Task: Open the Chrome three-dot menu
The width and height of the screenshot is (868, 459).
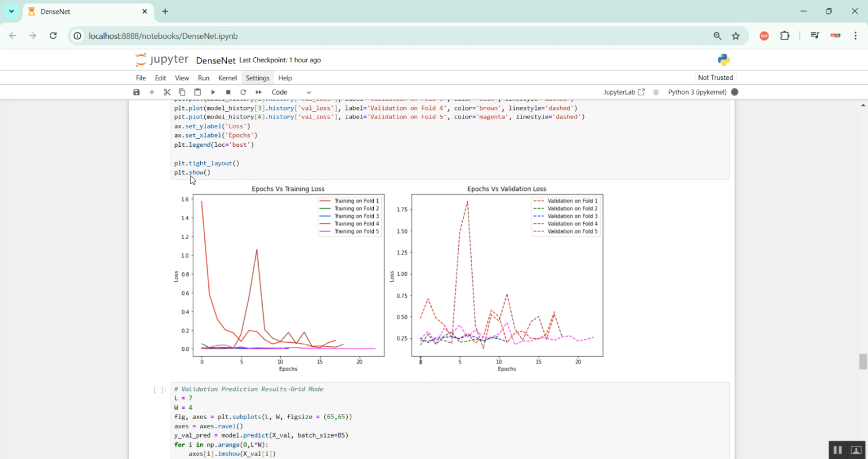Action: coord(855,36)
